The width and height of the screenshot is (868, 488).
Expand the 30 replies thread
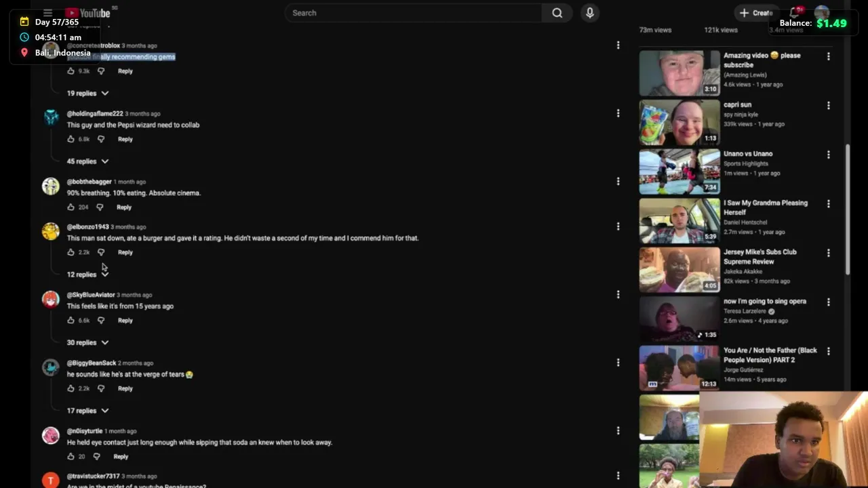click(88, 343)
